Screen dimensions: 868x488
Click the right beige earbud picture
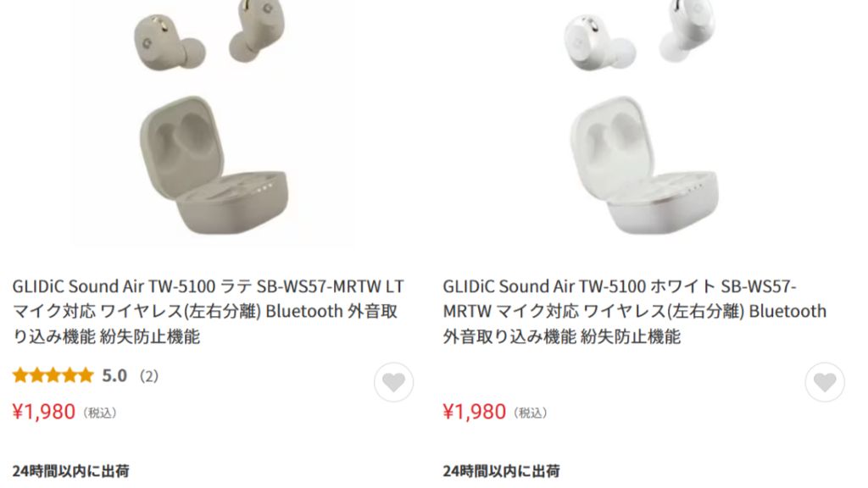tap(257, 30)
